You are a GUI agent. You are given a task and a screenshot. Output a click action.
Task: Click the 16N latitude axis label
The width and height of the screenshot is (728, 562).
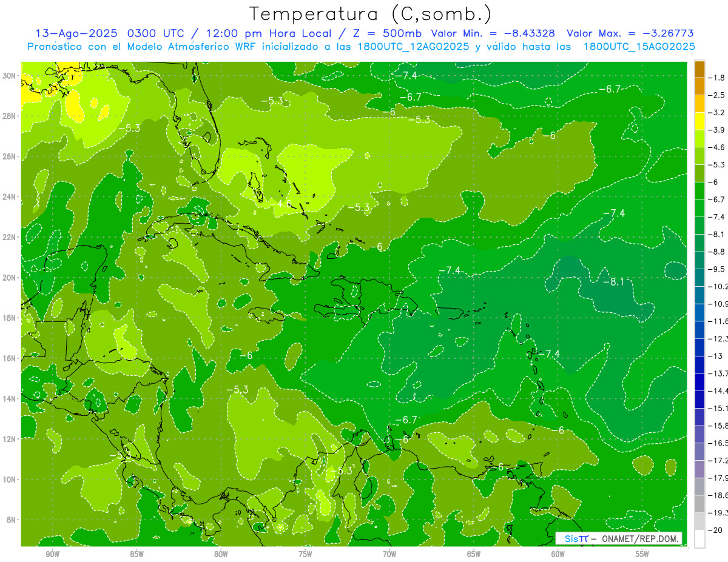10,358
